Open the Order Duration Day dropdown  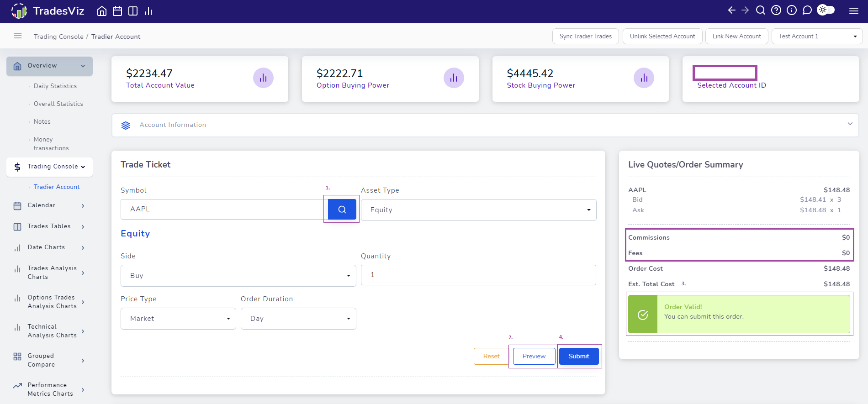pos(298,319)
